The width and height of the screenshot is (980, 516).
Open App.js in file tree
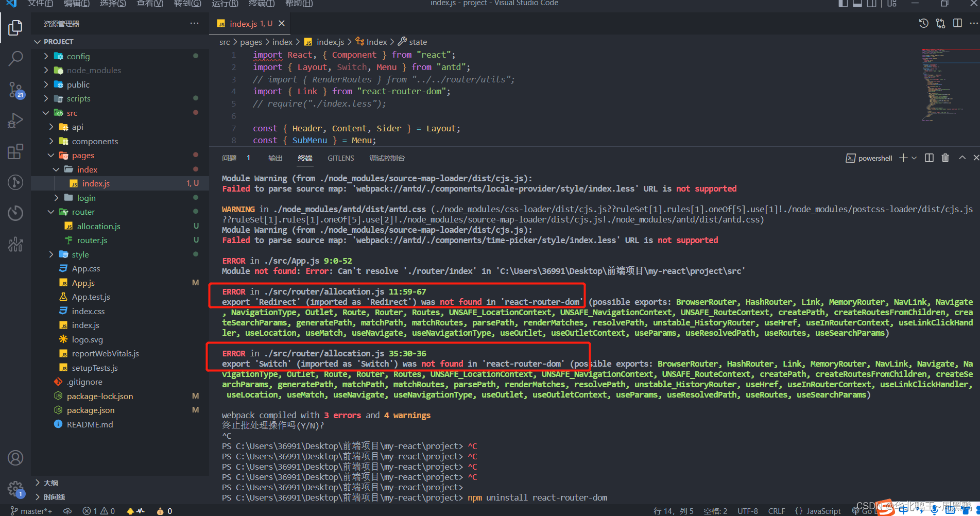point(119,283)
